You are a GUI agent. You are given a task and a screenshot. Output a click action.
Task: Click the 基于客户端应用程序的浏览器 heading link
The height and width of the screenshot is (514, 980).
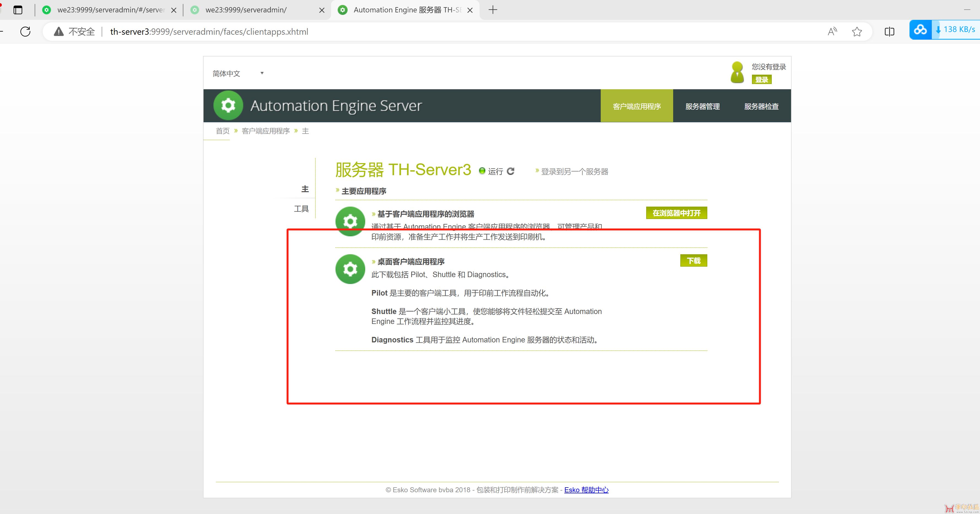426,214
